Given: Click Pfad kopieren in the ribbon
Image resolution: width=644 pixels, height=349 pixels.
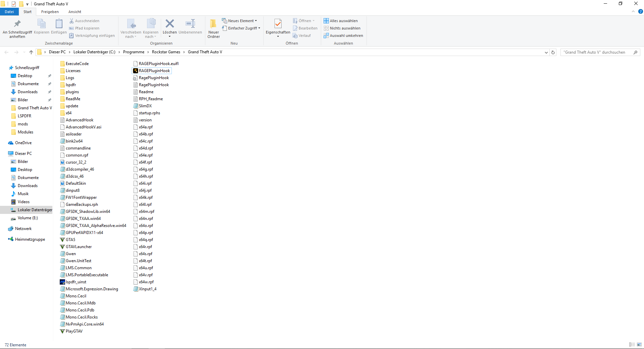Looking at the screenshot, I should pos(84,28).
